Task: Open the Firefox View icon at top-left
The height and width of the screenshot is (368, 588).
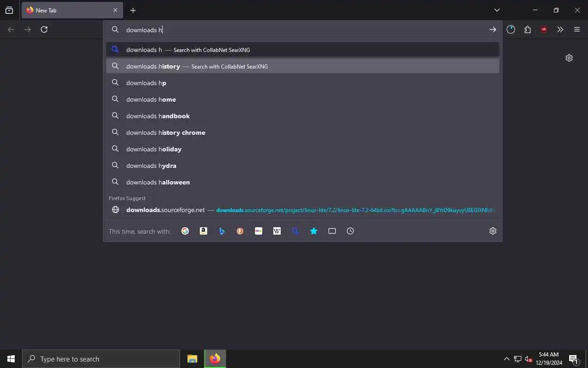Action: click(x=9, y=10)
